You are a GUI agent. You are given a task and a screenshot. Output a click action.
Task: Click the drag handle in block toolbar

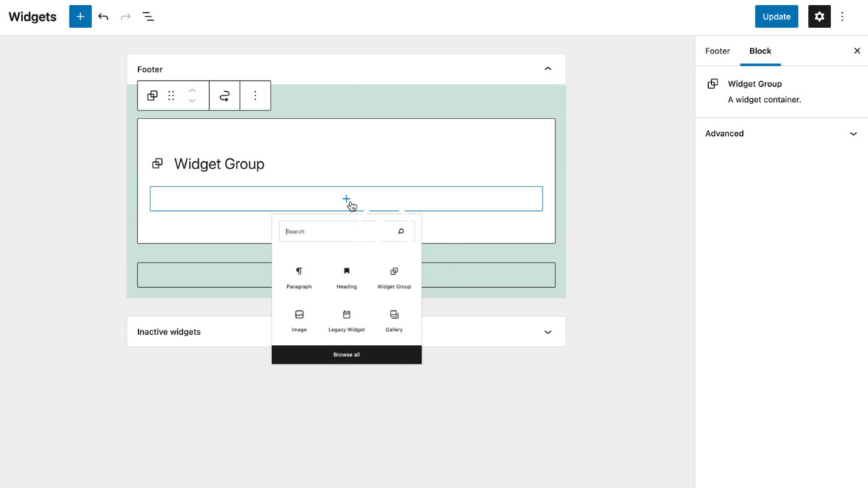point(171,95)
